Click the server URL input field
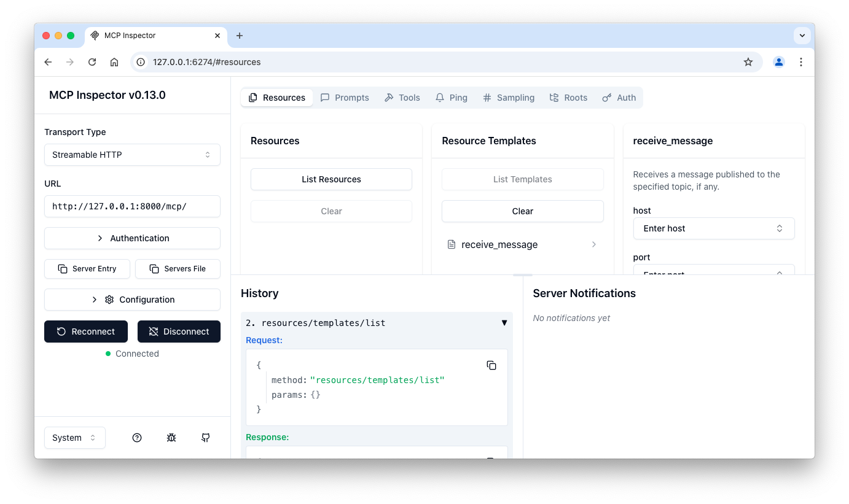Image resolution: width=849 pixels, height=504 pixels. (132, 206)
